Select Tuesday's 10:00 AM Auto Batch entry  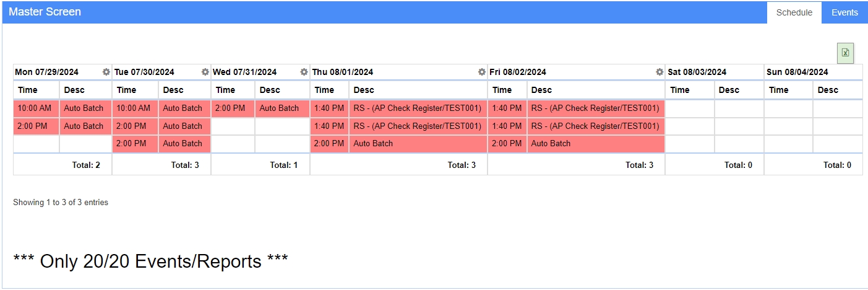tap(161, 108)
